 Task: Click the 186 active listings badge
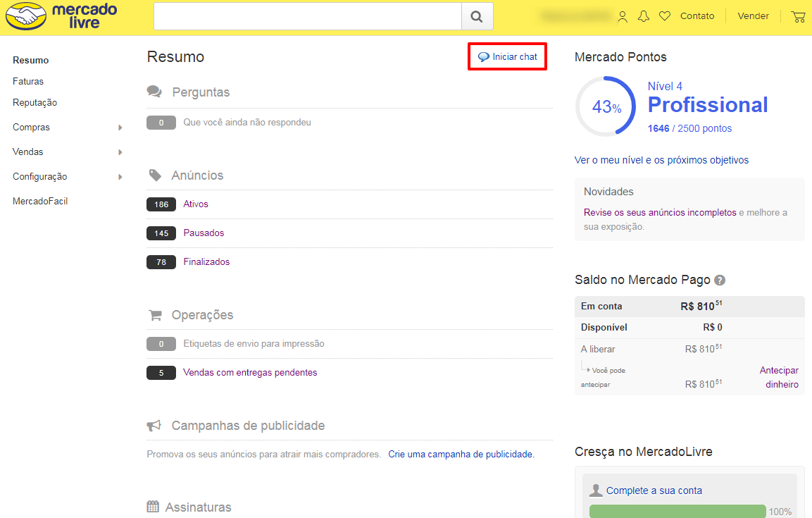tap(161, 204)
